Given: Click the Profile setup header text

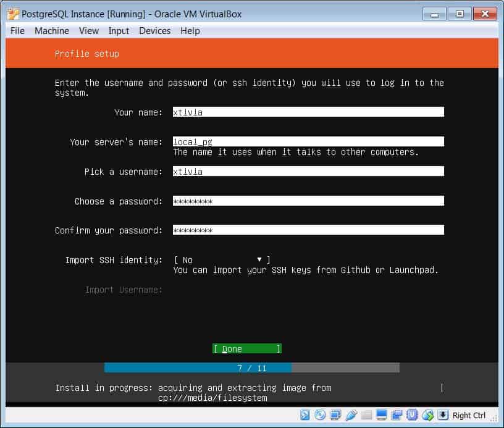Looking at the screenshot, I should [x=87, y=54].
